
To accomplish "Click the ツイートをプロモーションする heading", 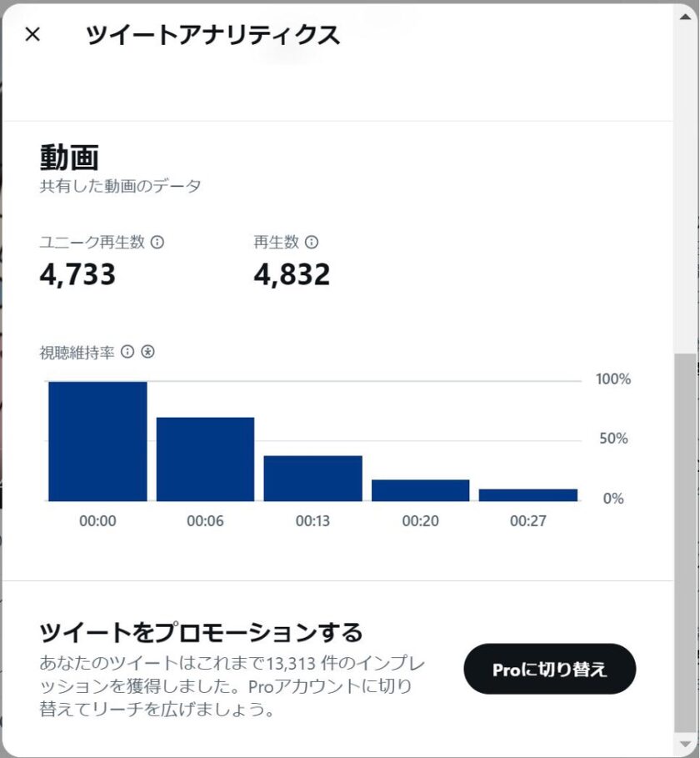I will 201,632.
